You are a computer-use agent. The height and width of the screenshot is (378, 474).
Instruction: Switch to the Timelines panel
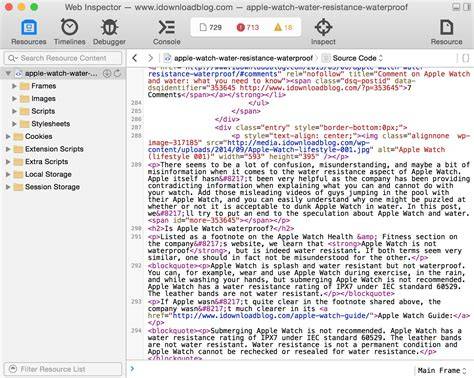click(x=69, y=27)
